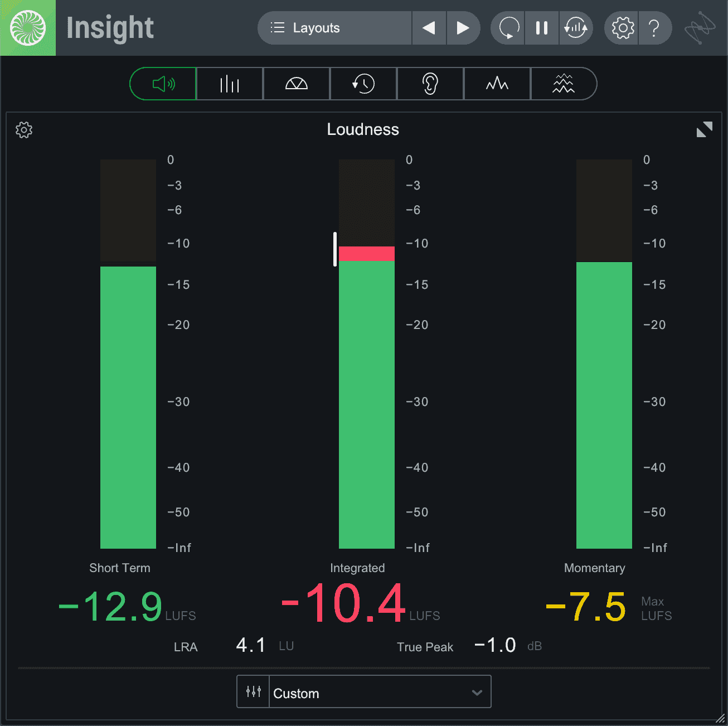Click the red over-target segment on Integrated meter

tap(367, 254)
